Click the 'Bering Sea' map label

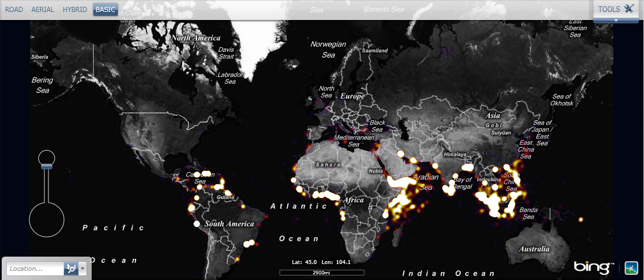pyautogui.click(x=42, y=85)
